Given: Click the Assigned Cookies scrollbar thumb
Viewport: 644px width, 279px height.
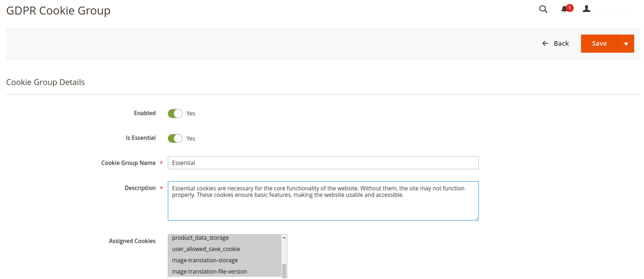Looking at the screenshot, I should [284, 270].
